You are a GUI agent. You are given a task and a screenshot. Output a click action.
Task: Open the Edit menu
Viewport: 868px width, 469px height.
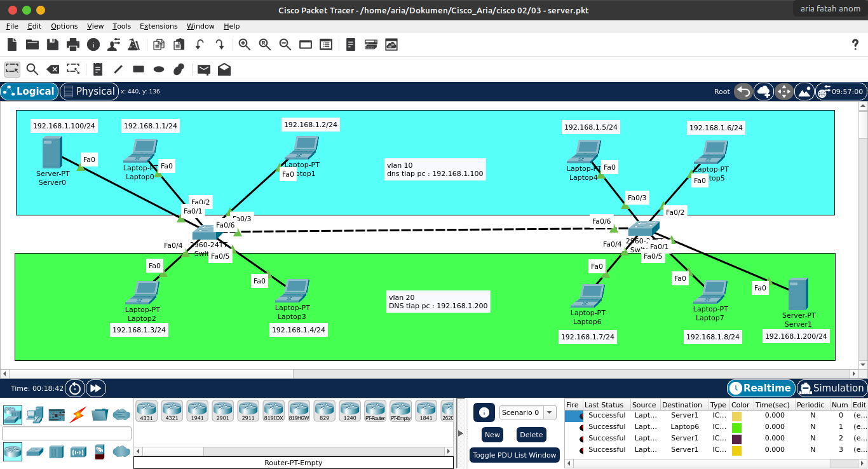pyautogui.click(x=34, y=26)
